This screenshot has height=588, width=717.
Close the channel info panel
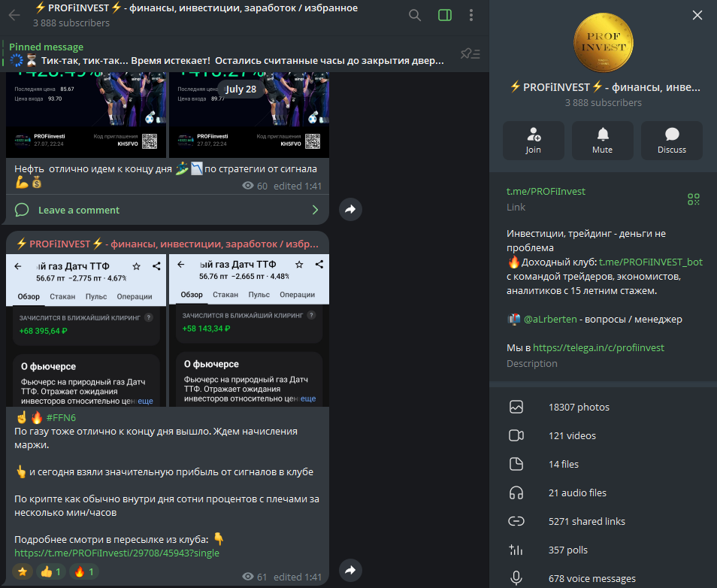(697, 15)
